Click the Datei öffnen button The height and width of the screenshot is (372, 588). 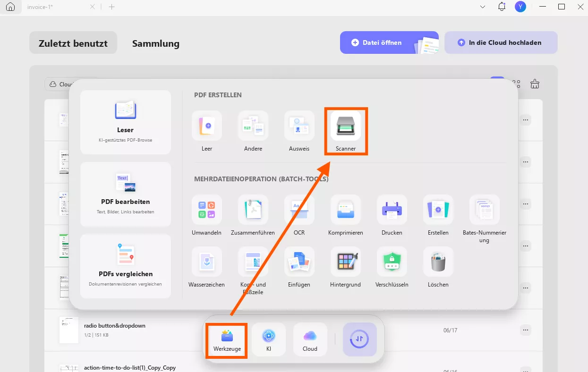pos(389,42)
